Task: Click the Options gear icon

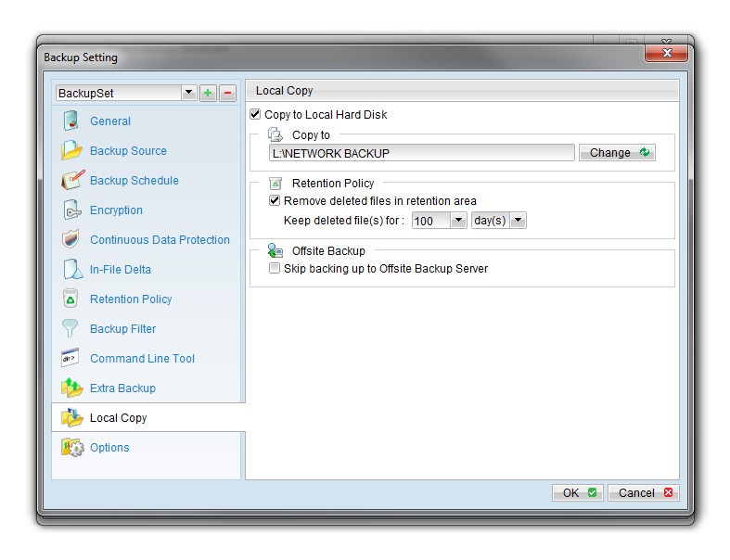Action: [x=72, y=447]
